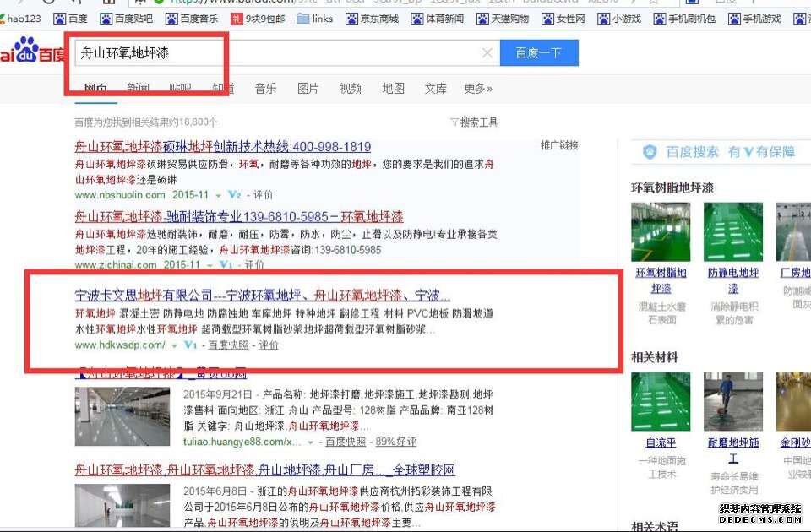Open the 天猫购物 bookmark

click(x=503, y=19)
